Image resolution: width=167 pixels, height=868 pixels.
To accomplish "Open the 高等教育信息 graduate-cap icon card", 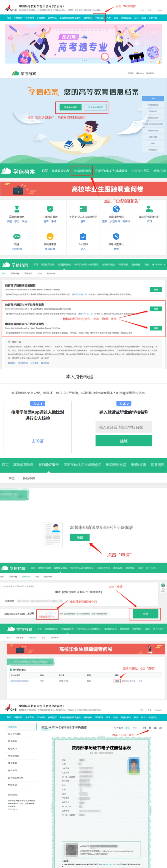I will click(17, 209).
